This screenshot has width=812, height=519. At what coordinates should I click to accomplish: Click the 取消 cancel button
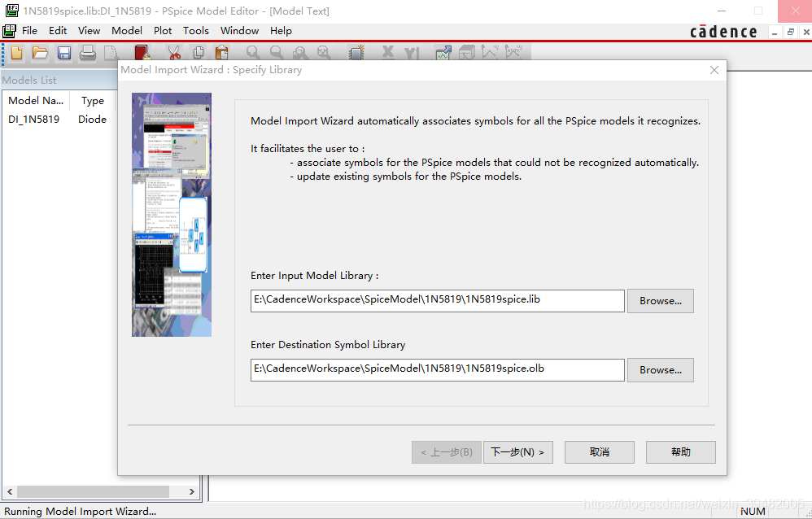click(599, 452)
